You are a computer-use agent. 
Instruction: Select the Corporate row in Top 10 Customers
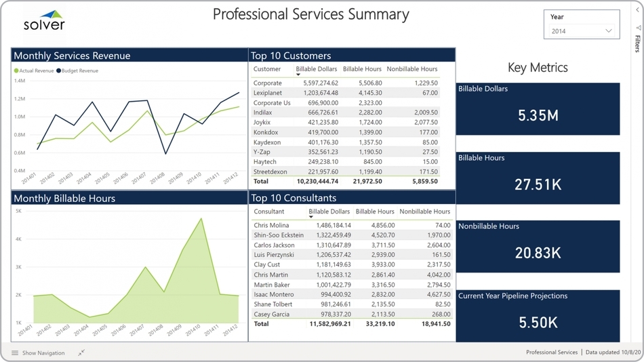tap(267, 83)
